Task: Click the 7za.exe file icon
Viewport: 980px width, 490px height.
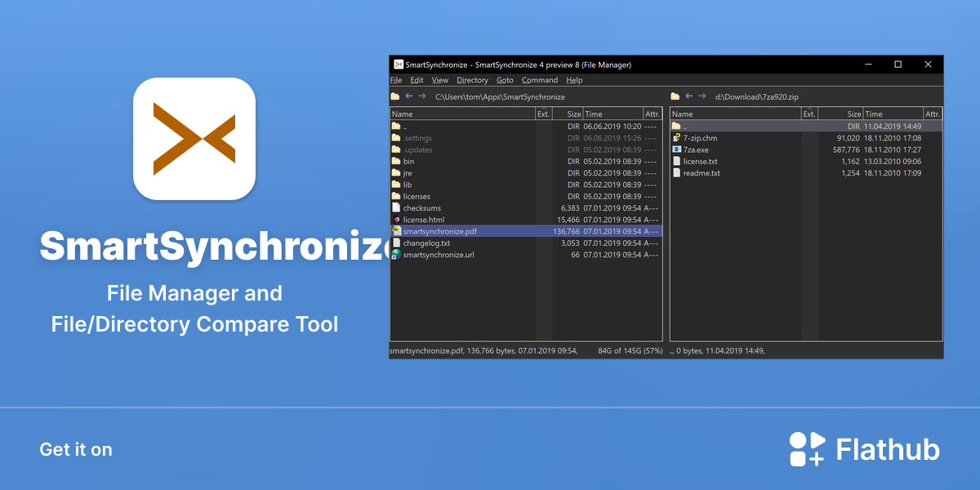Action: (x=676, y=149)
